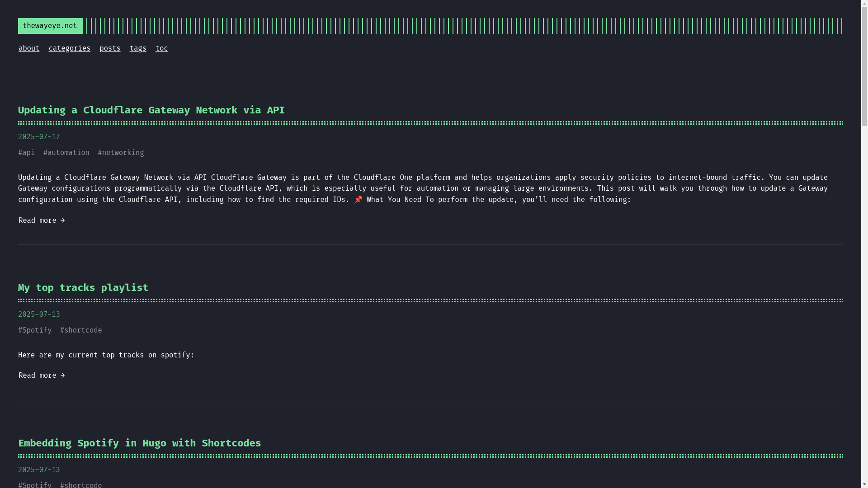Select the #automation tag
The width and height of the screenshot is (868, 488).
click(66, 153)
